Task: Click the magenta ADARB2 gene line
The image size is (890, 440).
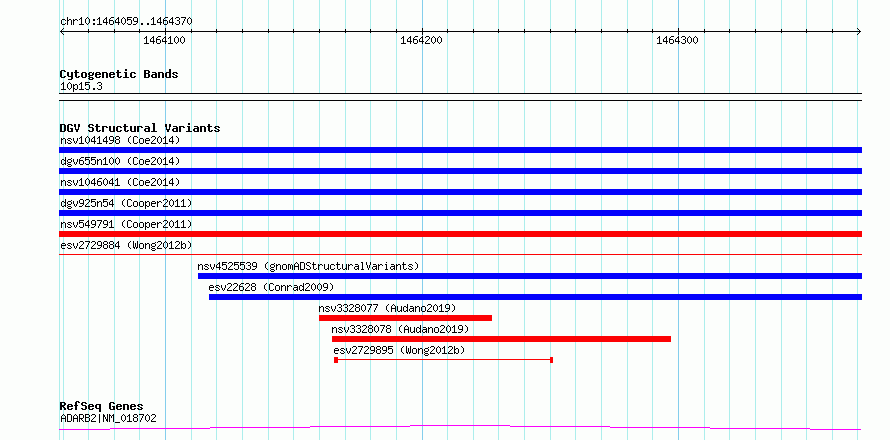Action: click(x=460, y=427)
